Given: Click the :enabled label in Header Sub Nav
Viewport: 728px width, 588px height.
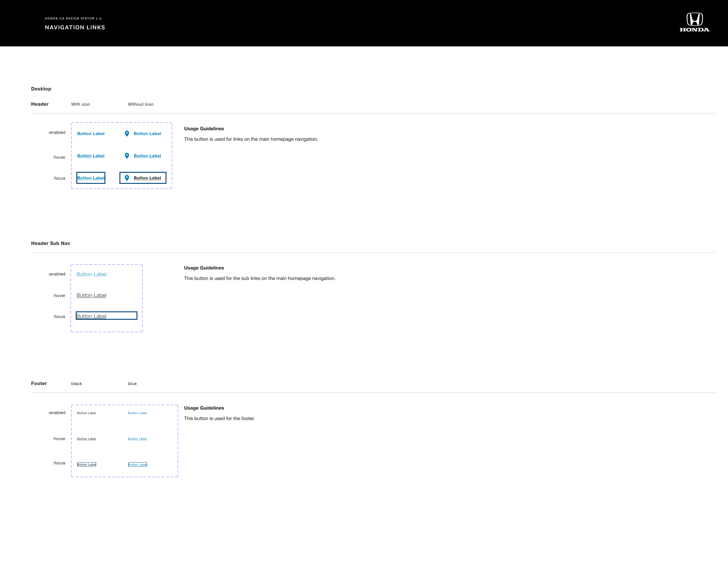Looking at the screenshot, I should [x=57, y=274].
